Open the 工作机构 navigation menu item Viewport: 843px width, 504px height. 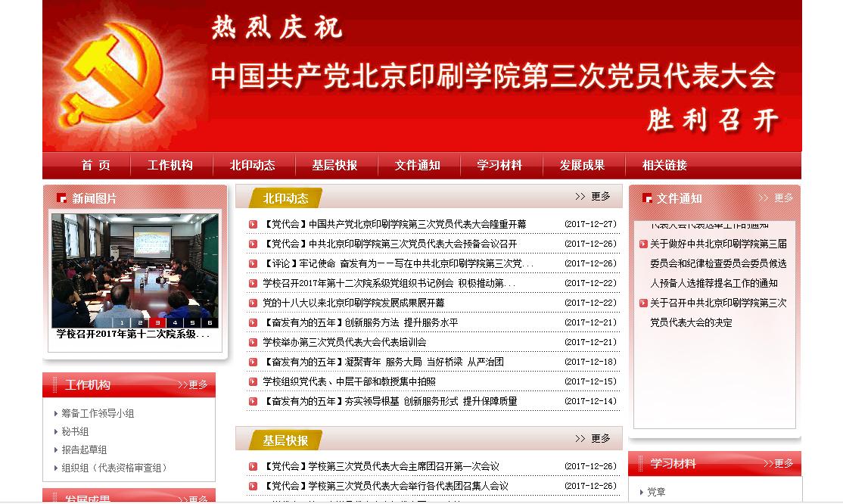[x=170, y=165]
